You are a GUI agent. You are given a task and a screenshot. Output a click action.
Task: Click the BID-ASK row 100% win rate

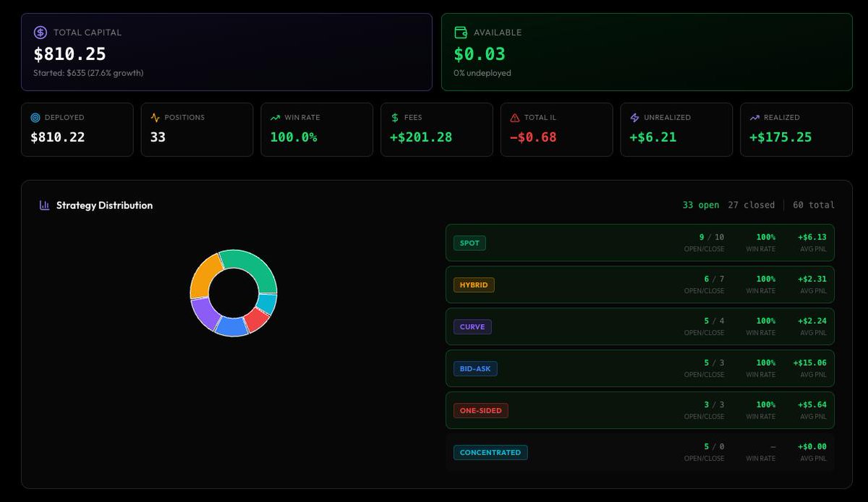click(x=766, y=363)
